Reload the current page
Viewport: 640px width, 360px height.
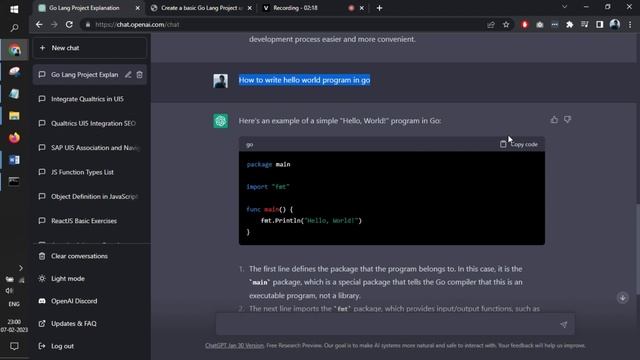[69, 24]
